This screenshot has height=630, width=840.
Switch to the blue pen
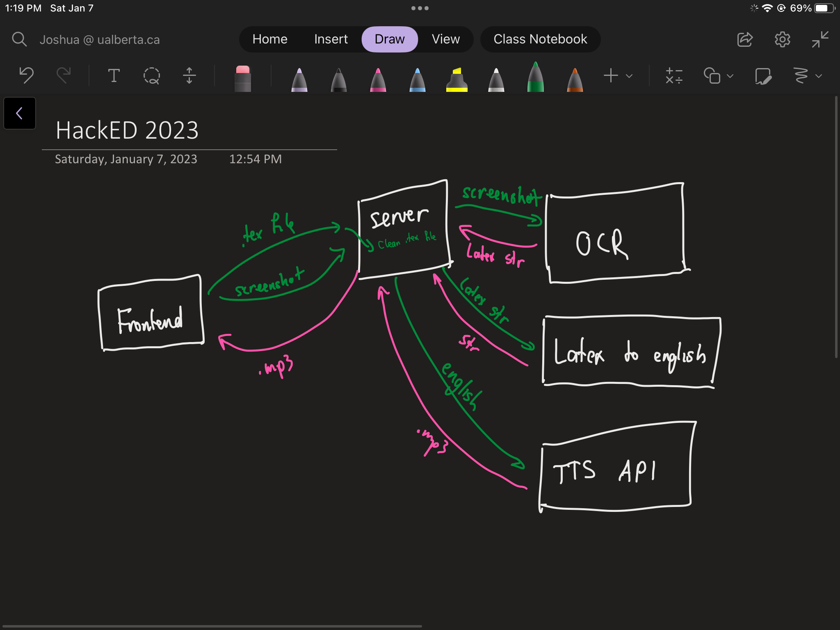(417, 80)
